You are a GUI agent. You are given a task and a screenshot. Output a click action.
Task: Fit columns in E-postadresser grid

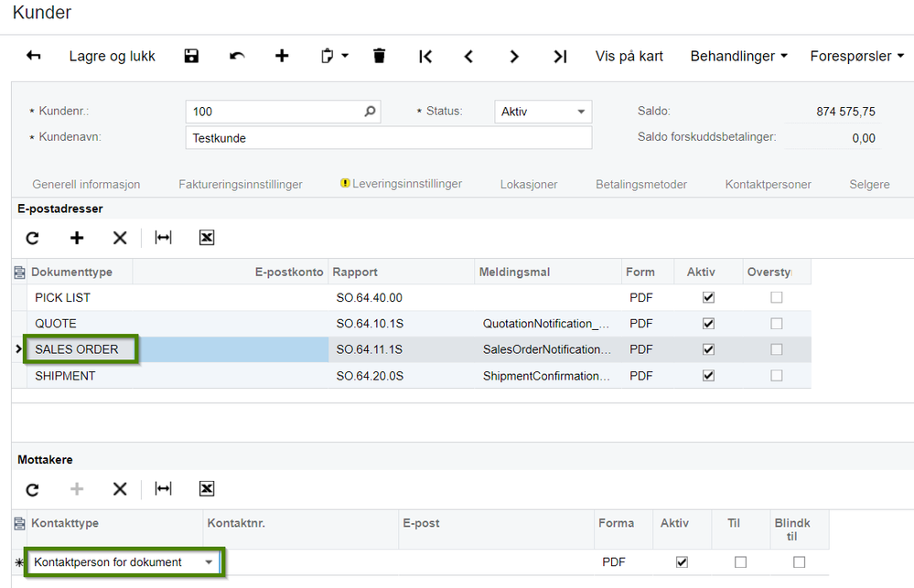point(163,238)
